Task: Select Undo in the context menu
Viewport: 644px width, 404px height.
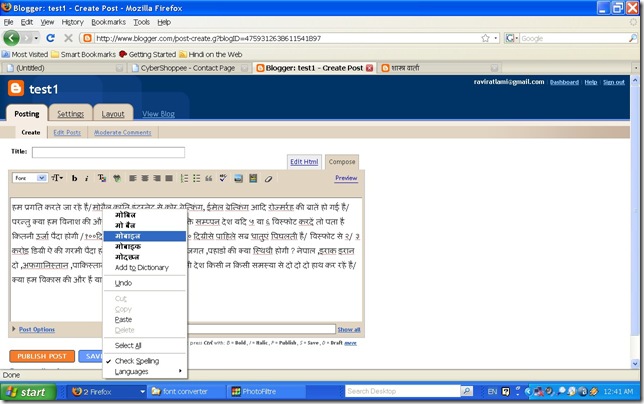Action: click(145, 283)
